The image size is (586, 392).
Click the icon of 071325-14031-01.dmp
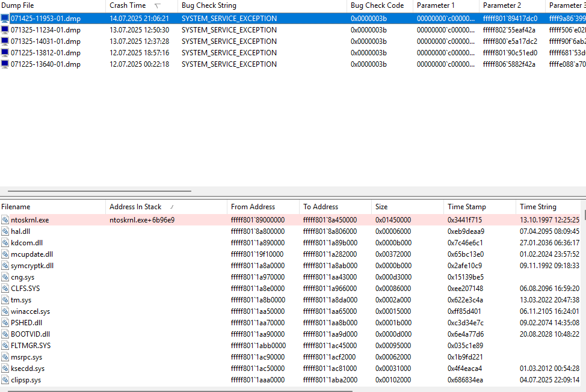tap(5, 41)
